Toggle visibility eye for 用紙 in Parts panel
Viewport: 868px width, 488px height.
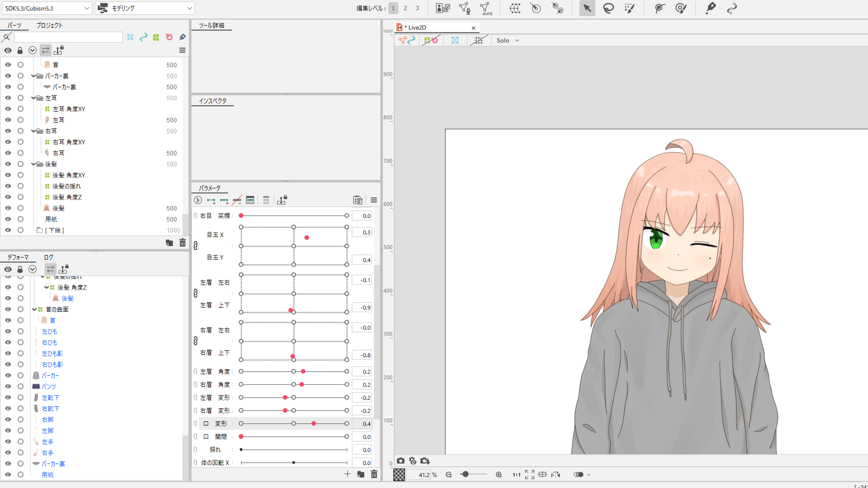tap(8, 219)
